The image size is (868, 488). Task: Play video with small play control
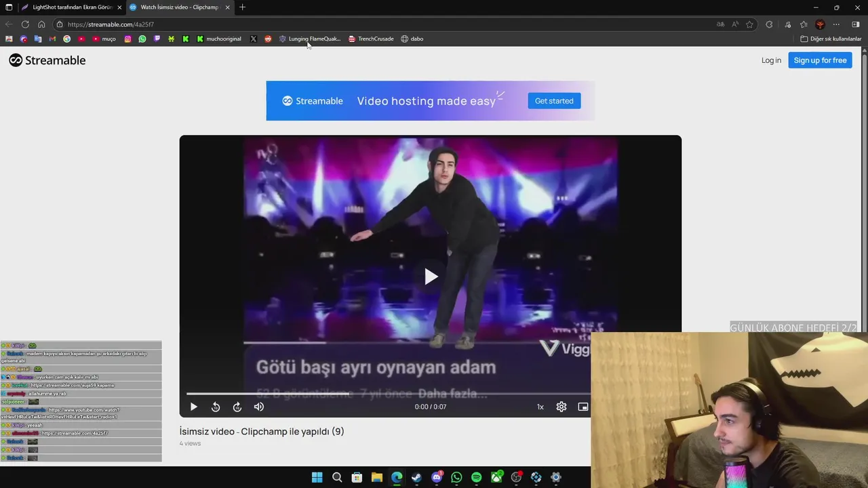pos(193,407)
